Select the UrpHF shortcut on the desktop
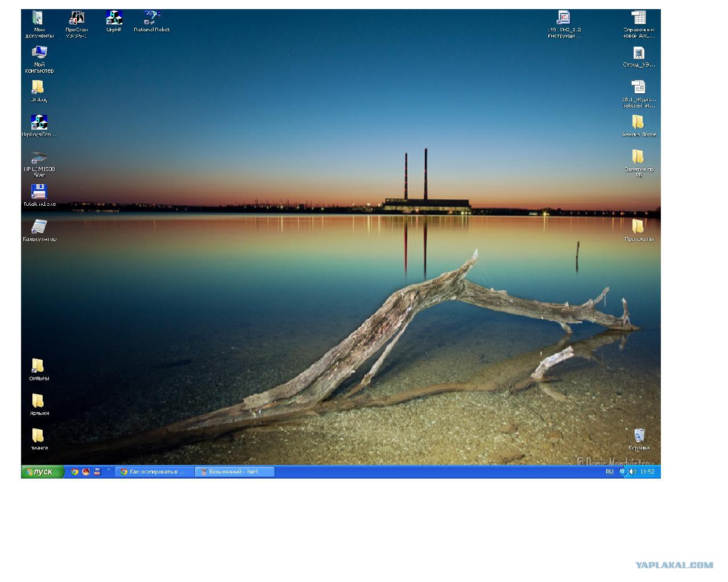The width and height of the screenshot is (728, 582). click(114, 22)
